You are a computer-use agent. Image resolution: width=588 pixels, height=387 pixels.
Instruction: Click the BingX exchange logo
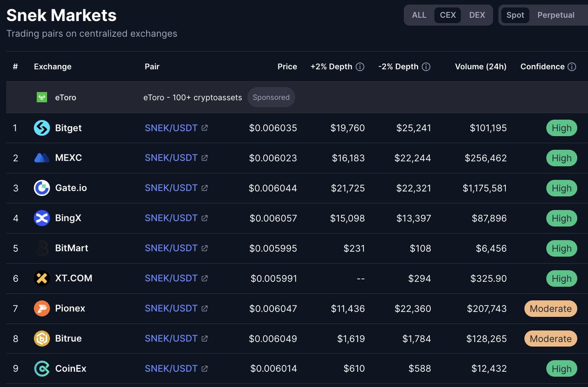42,218
